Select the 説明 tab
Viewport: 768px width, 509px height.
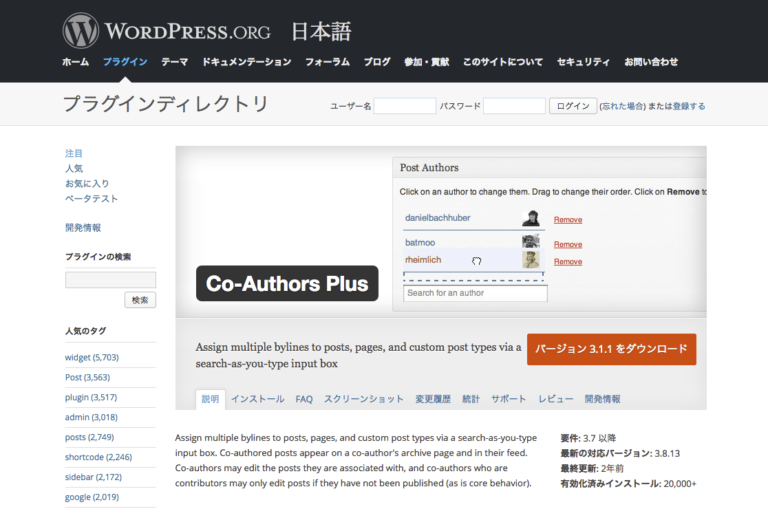click(x=210, y=399)
